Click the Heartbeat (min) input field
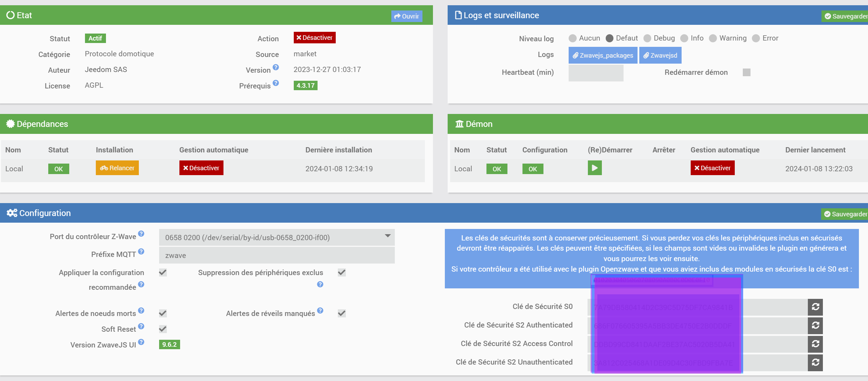The width and height of the screenshot is (868, 381). (x=596, y=73)
